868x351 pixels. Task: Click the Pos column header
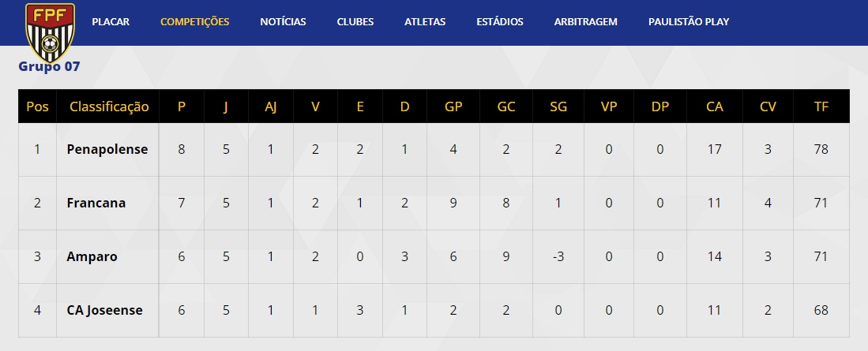pyautogui.click(x=38, y=106)
